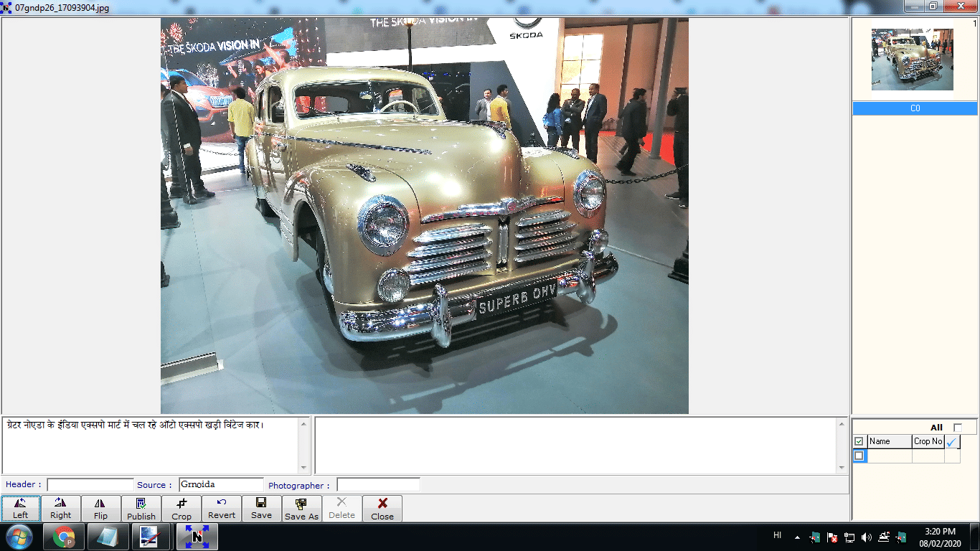Viewport: 980px width, 551px height.
Task: Select the C0 crop entry
Action: pyautogui.click(x=915, y=108)
